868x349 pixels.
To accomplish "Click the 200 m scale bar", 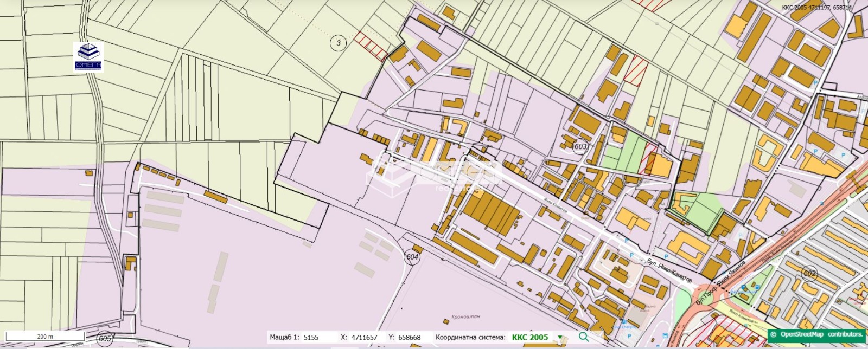I will (x=42, y=337).
